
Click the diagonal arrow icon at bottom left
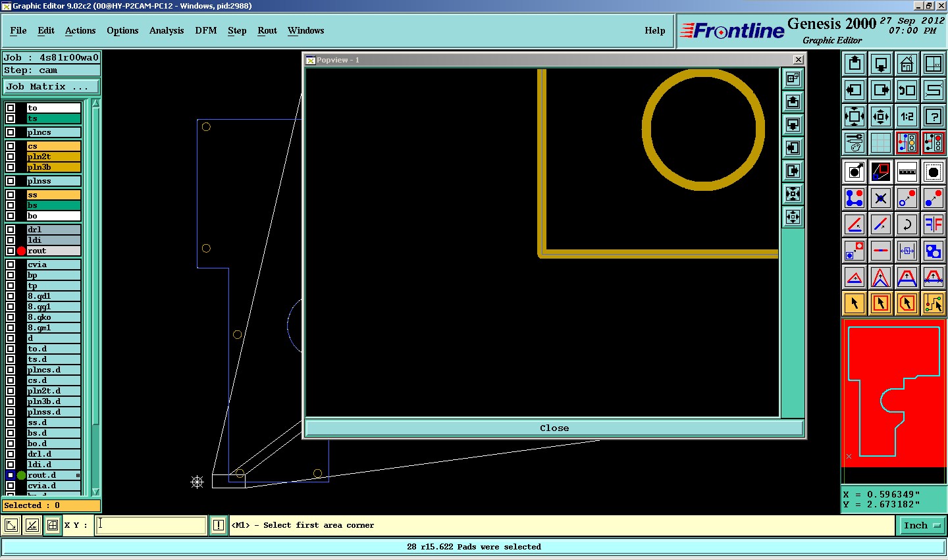coord(11,525)
